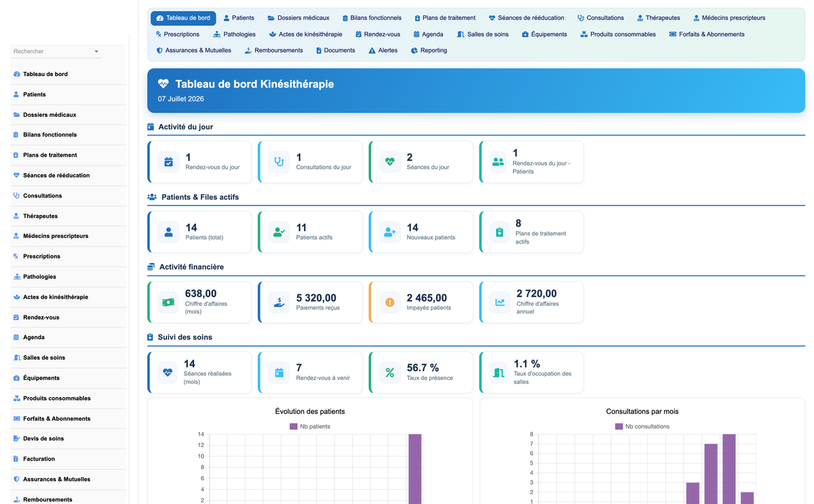The width and height of the screenshot is (814, 504).
Task: Click the warning icon on Impayés patients card
Action: tap(389, 302)
